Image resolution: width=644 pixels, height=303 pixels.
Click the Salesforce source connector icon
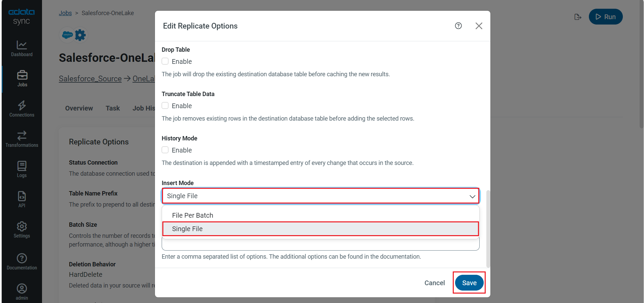pyautogui.click(x=67, y=35)
